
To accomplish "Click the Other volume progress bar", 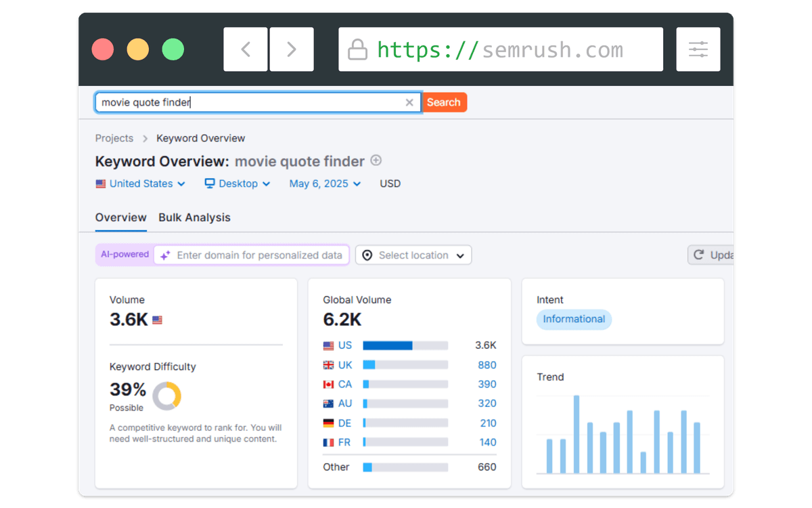I will click(x=405, y=467).
